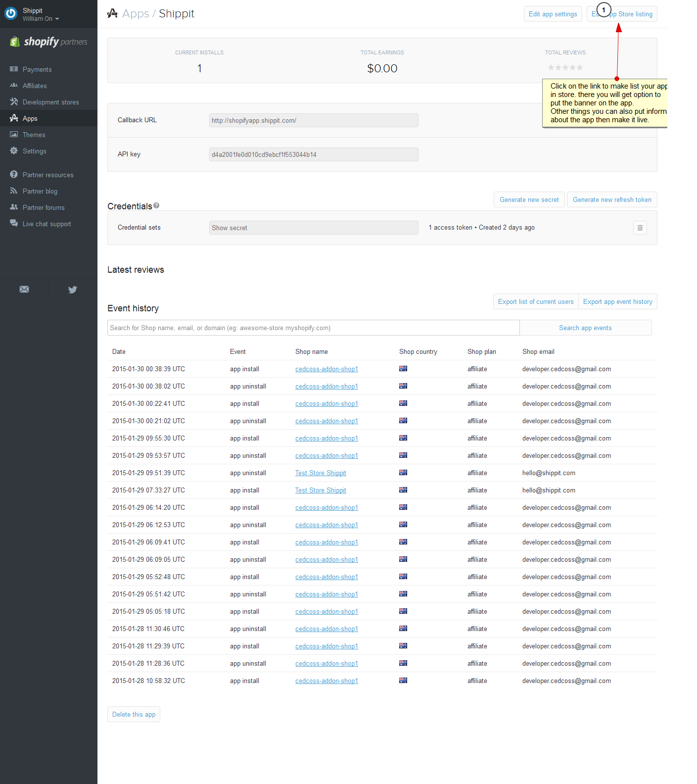The image size is (697, 784).
Task: Click the Callback URL field
Action: (x=314, y=120)
